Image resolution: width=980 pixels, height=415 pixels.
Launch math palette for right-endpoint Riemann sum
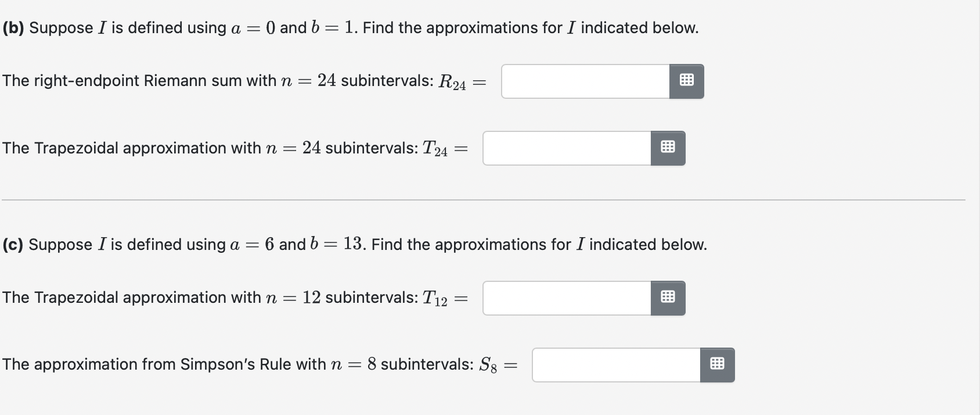coord(687,81)
